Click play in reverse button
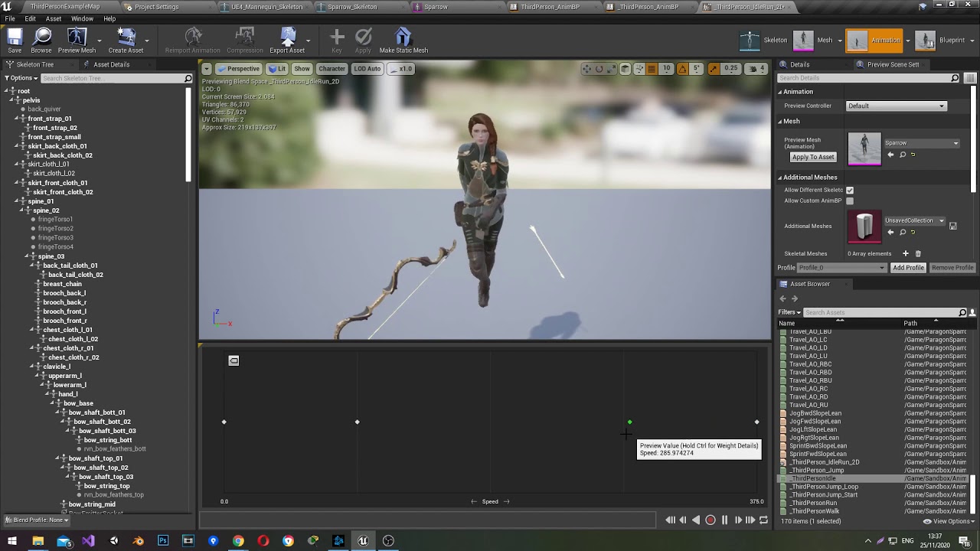Image resolution: width=980 pixels, height=551 pixels. [x=696, y=520]
